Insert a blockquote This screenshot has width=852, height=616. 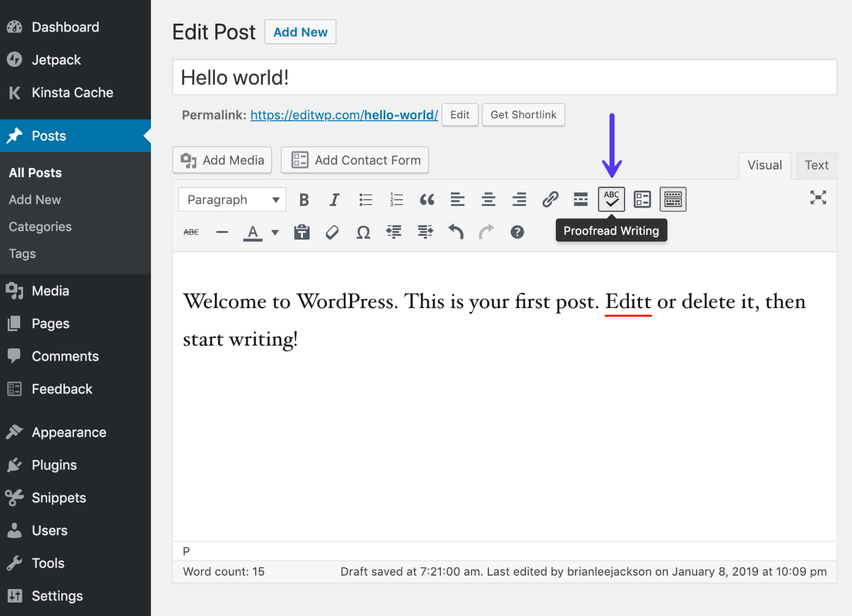point(427,199)
